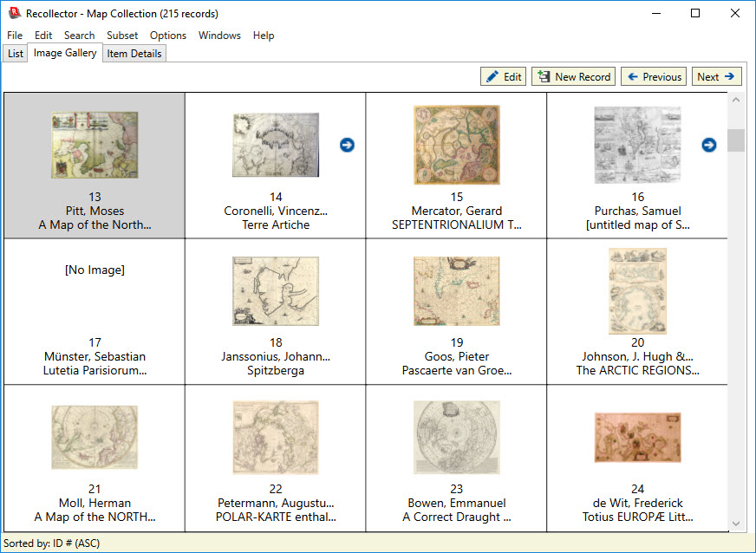This screenshot has height=553, width=756.
Task: Go to Previous page of records
Action: click(x=654, y=76)
